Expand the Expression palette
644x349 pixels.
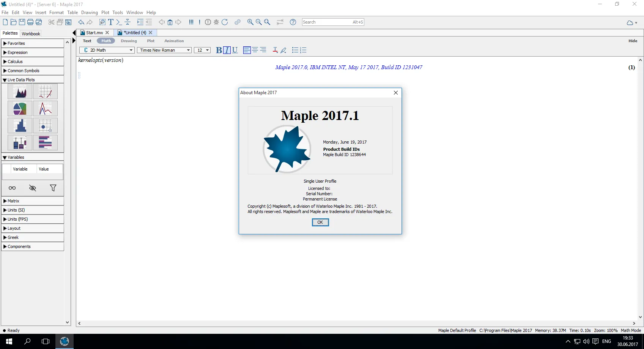click(33, 52)
